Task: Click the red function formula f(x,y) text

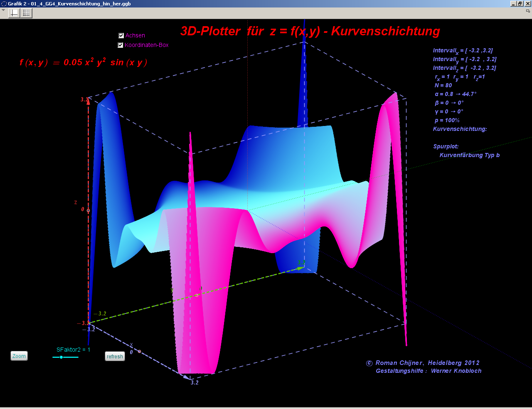Action: point(83,62)
